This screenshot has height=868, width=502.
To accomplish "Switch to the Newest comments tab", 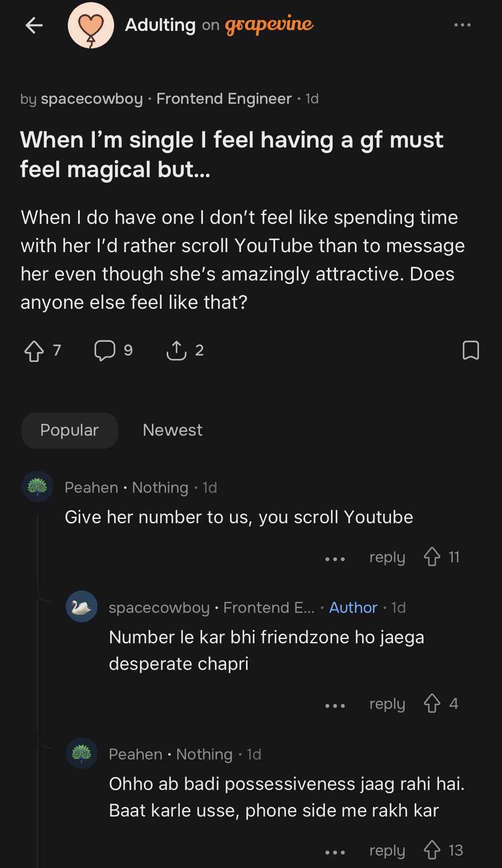I will [172, 430].
